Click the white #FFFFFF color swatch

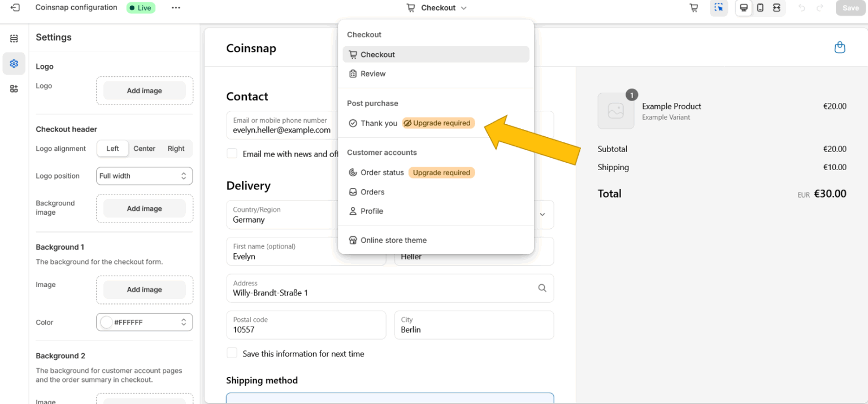pos(106,322)
